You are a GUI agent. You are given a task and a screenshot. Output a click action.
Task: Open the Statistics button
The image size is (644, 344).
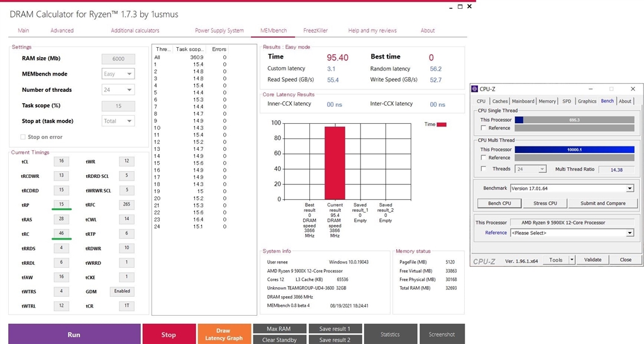390,334
